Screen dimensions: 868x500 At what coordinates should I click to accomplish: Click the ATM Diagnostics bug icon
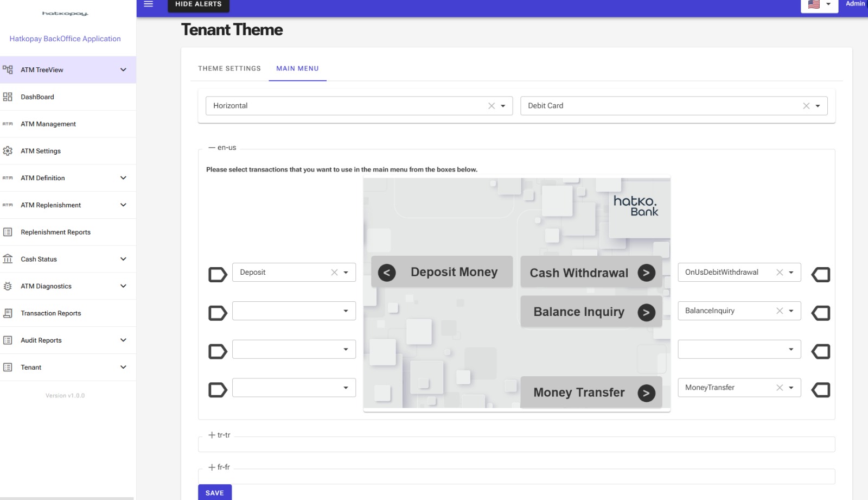8,286
